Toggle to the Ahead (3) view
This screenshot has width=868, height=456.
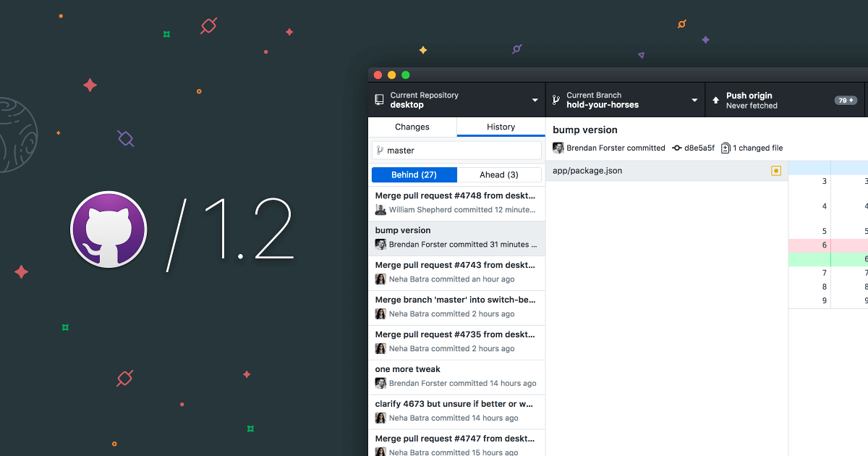(x=499, y=174)
